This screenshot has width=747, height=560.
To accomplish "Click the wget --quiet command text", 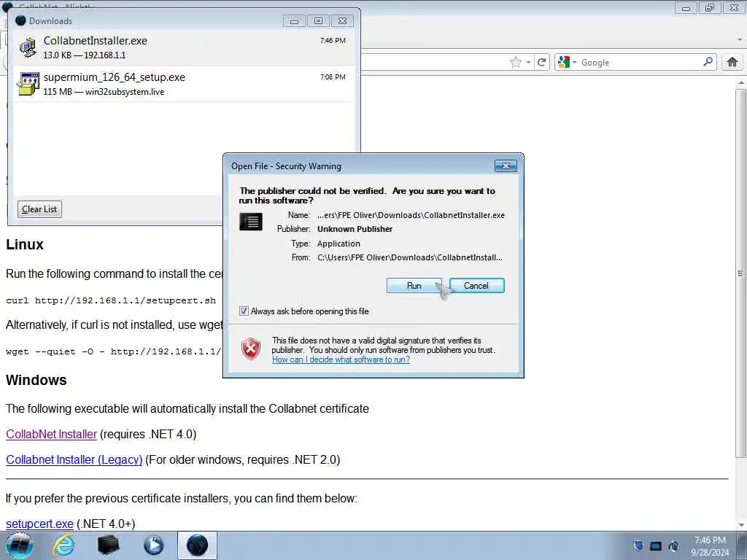I will point(113,351).
